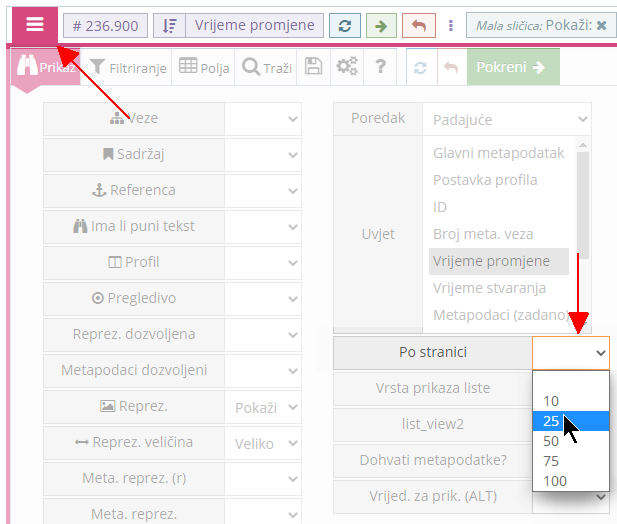This screenshot has width=617, height=524.
Task: Select Broj meta. veza in Uvjet list
Action: (499, 234)
